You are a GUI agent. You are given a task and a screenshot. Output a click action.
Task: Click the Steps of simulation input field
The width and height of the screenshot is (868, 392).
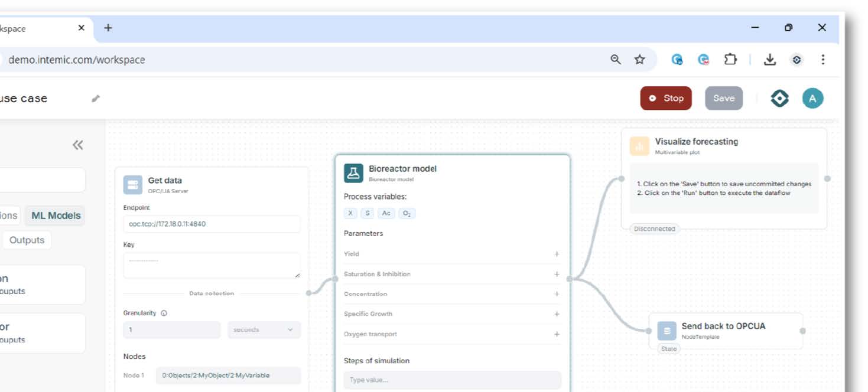[452, 380]
